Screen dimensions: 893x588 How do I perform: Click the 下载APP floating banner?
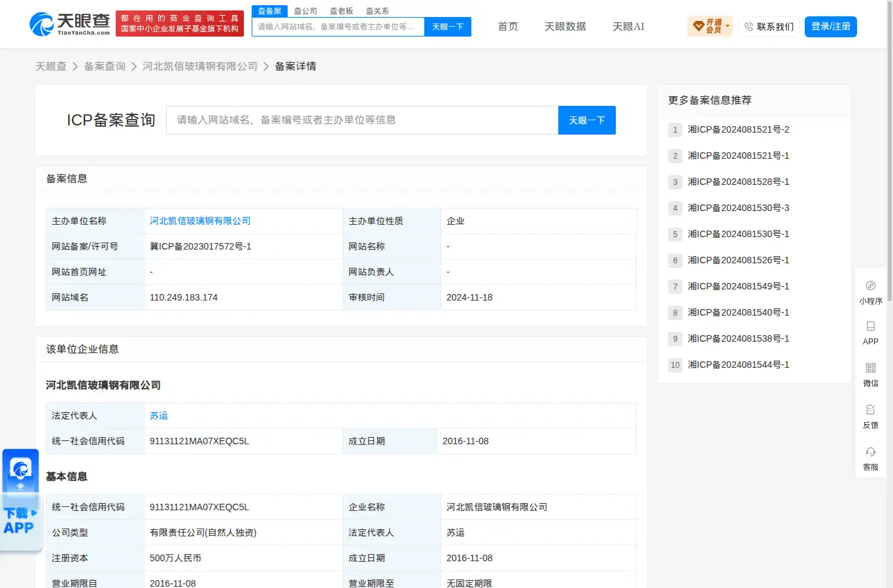pos(20,500)
